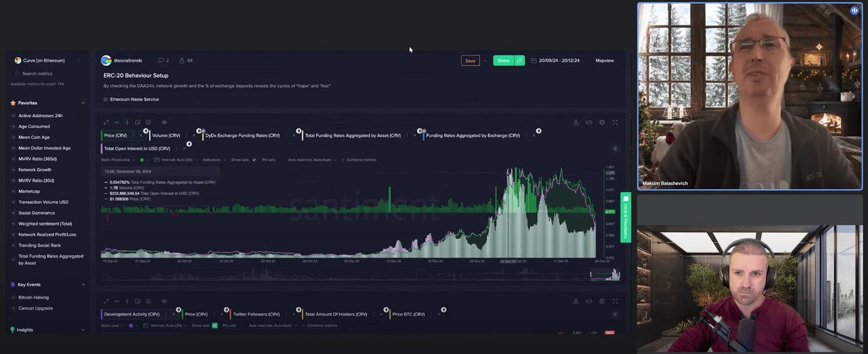This screenshot has width=868, height=354.
Task: Click the Save button
Action: (x=470, y=60)
